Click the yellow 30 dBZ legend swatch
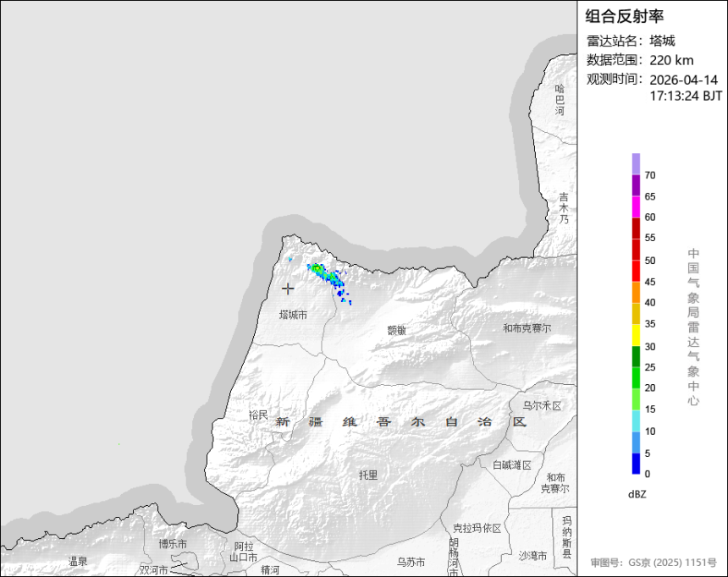Image resolution: width=728 pixels, height=577 pixels. tap(636, 335)
